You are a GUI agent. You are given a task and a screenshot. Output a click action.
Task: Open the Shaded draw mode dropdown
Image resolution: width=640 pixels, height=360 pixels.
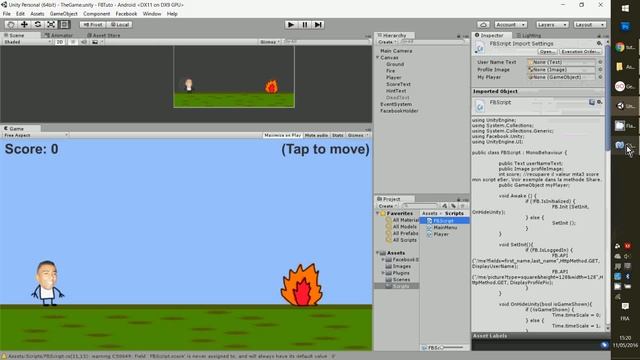click(27, 42)
